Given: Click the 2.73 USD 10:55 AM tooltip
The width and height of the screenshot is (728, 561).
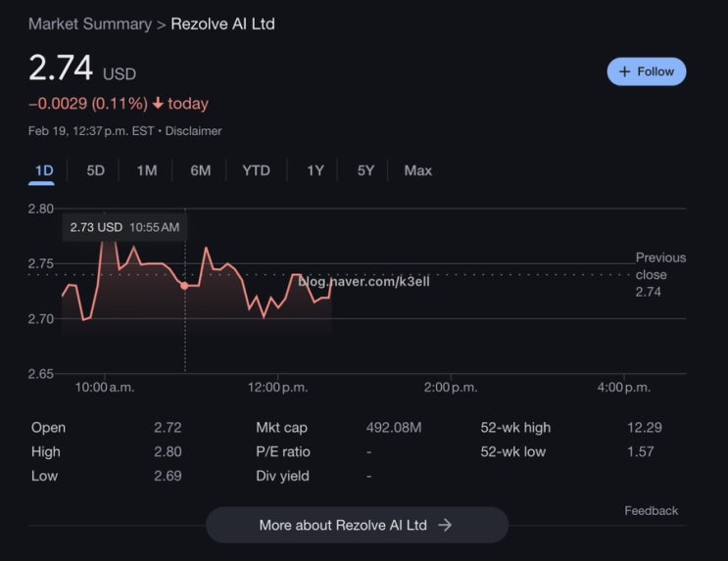Looking at the screenshot, I should tap(124, 227).
